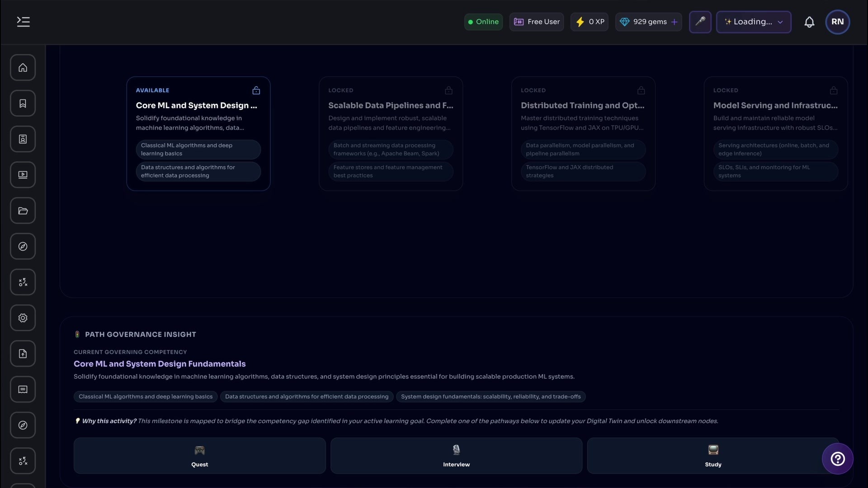Open the bookmark icon in the sidebar
The image size is (868, 488).
click(x=23, y=103)
